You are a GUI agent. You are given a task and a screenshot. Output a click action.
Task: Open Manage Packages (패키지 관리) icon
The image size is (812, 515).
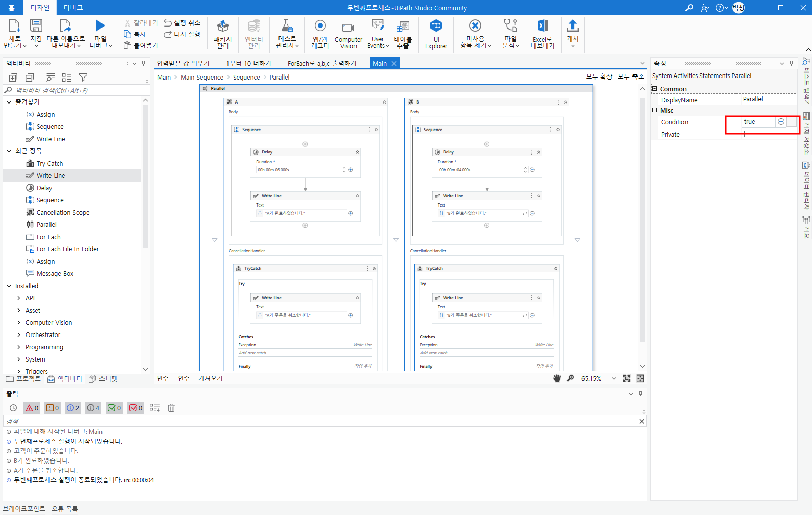[223, 25]
